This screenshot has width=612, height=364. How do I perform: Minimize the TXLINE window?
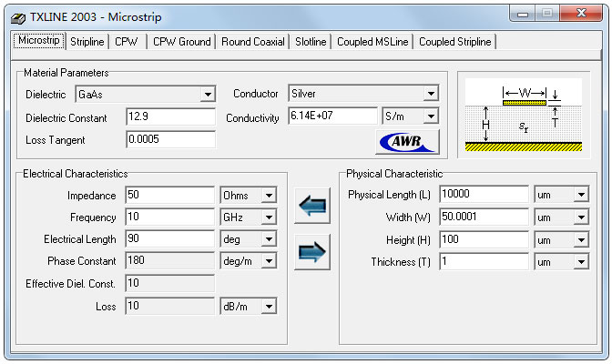pyautogui.click(x=523, y=14)
